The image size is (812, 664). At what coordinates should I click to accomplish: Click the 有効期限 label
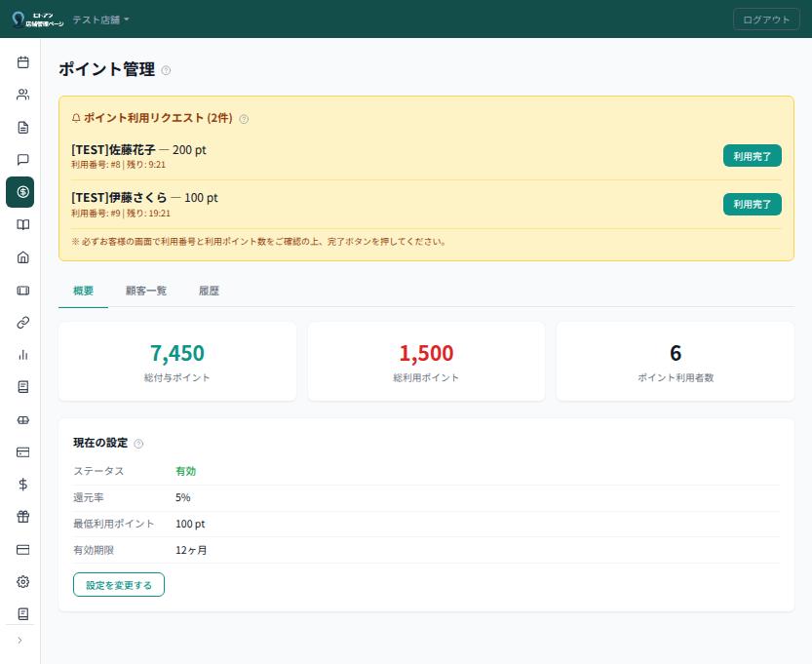coord(94,550)
